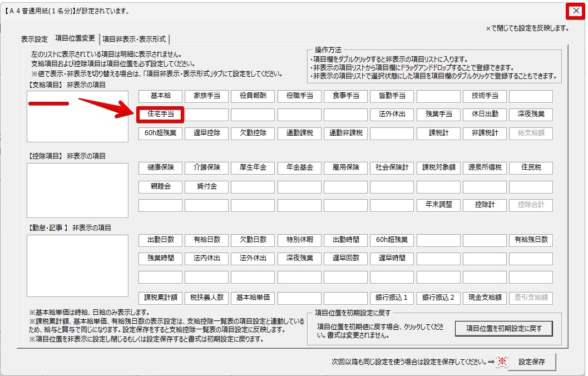Click the 現金支給額 item cell
The image size is (588, 376).
485,298
